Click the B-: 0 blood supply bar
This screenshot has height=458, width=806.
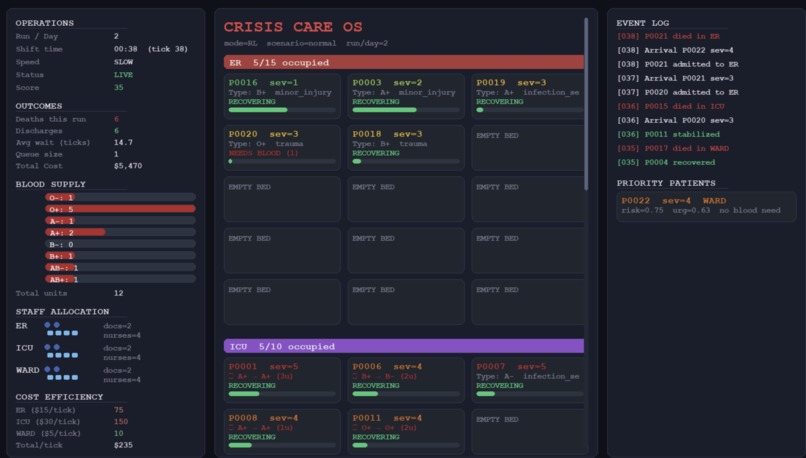pyautogui.click(x=120, y=244)
